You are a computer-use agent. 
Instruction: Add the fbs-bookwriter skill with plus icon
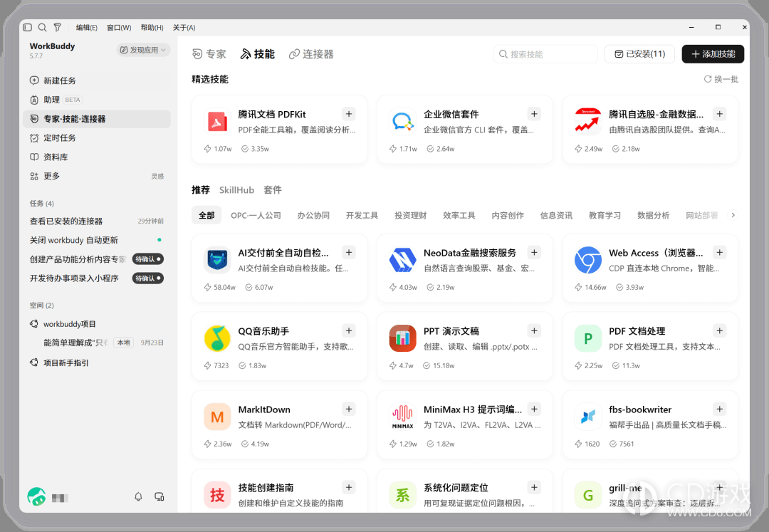719,409
